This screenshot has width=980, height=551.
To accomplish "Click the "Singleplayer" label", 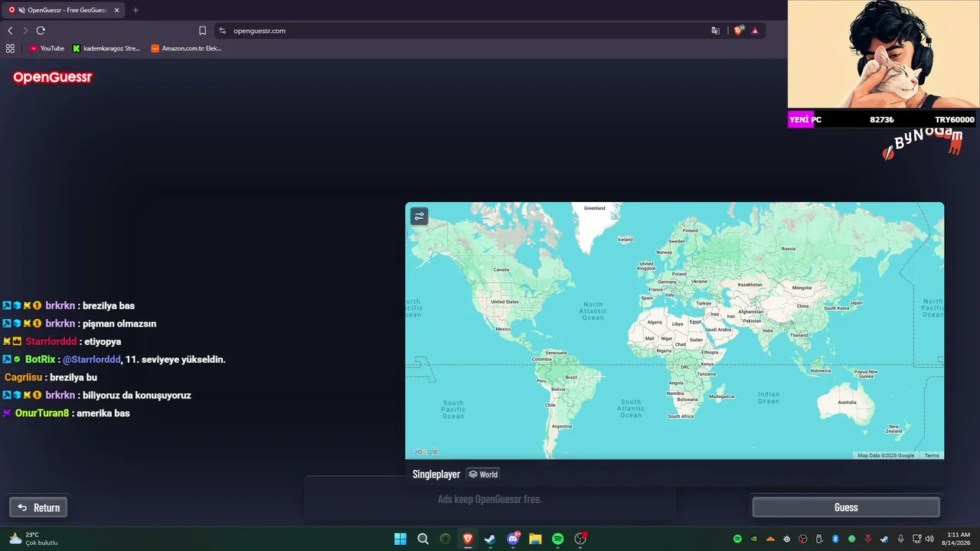I will point(436,474).
